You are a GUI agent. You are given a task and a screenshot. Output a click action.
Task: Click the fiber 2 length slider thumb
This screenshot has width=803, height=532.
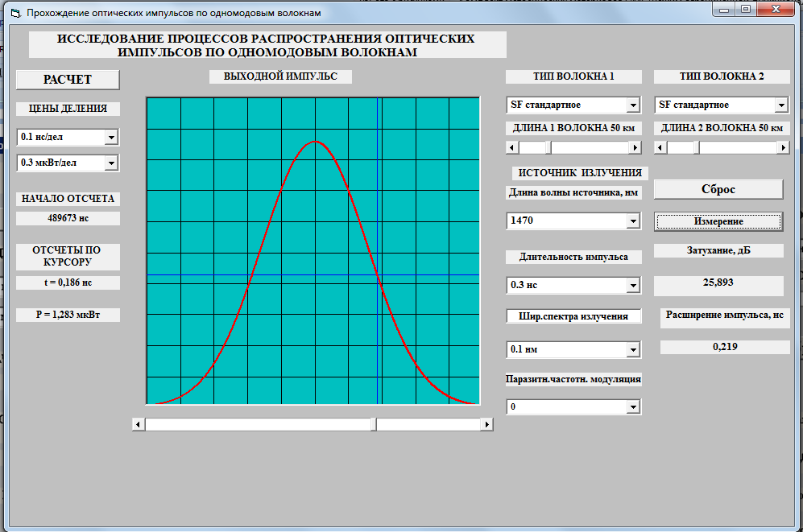point(697,148)
